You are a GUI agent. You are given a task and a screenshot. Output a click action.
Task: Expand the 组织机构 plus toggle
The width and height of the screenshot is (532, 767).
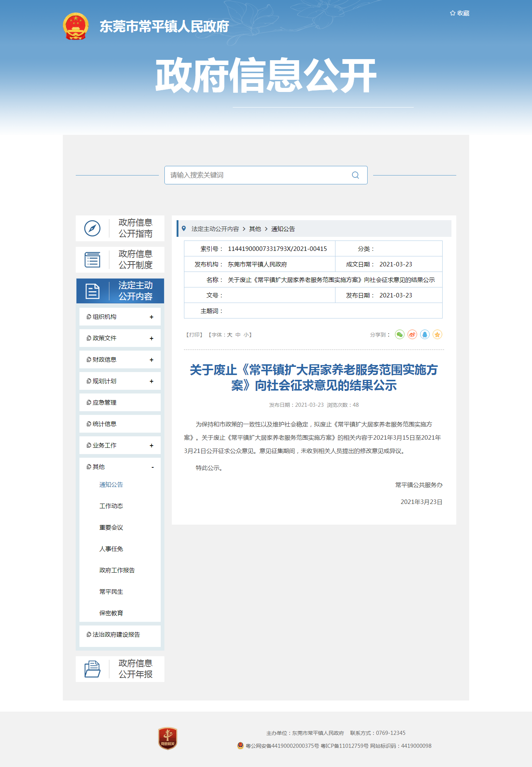pos(151,317)
